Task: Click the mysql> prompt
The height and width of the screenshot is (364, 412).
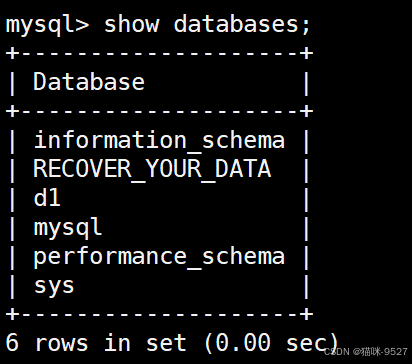Action: click(x=48, y=25)
